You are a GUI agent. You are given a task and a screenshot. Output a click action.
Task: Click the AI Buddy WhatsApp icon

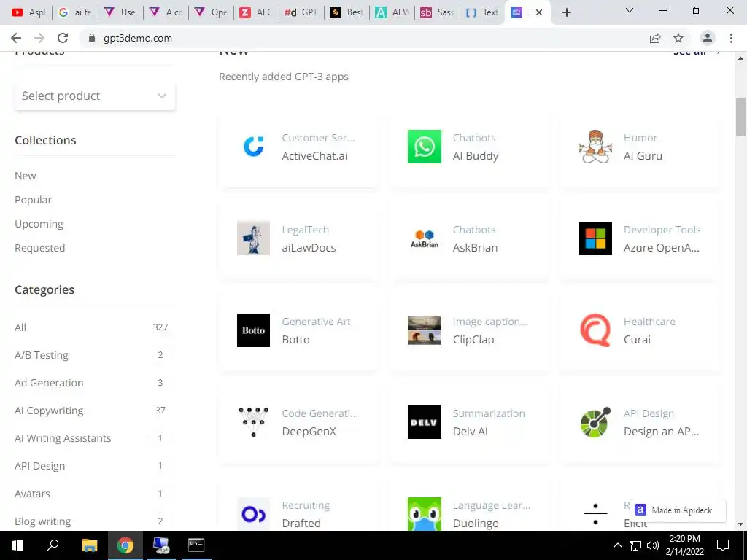424,146
